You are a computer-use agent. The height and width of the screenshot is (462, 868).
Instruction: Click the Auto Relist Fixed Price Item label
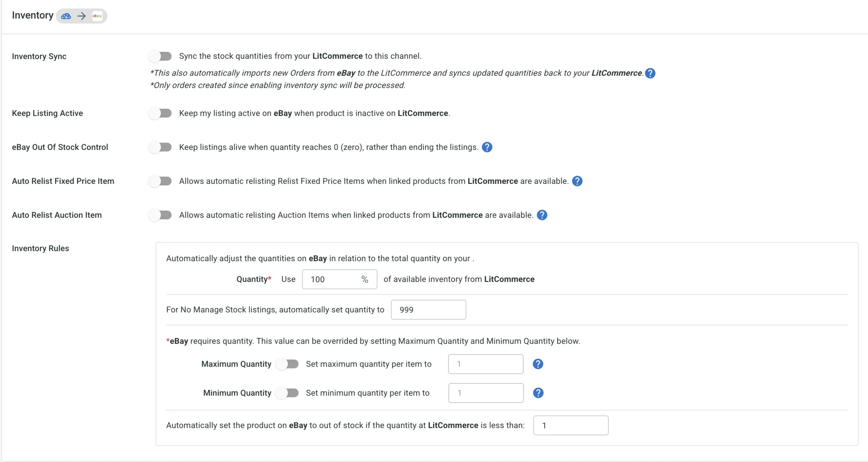tap(63, 181)
